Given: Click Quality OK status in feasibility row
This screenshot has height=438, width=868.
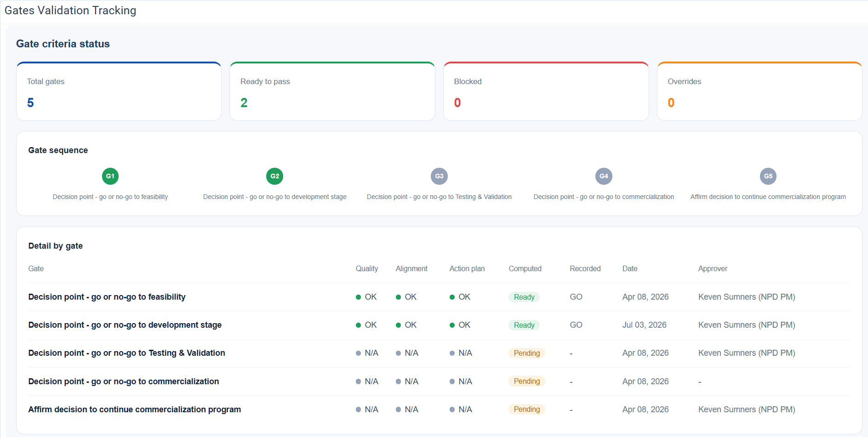Looking at the screenshot, I should pos(366,297).
